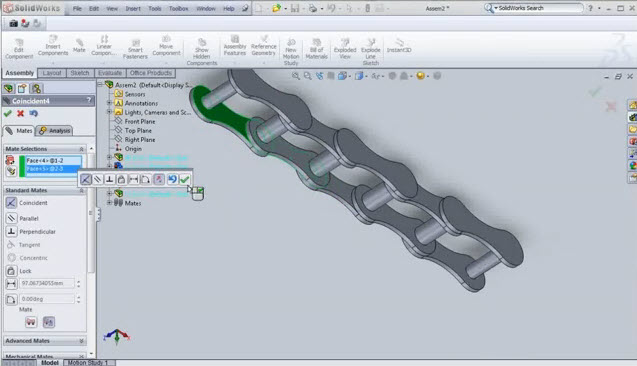
Task: Click the Edit Component tool
Action: (19, 49)
